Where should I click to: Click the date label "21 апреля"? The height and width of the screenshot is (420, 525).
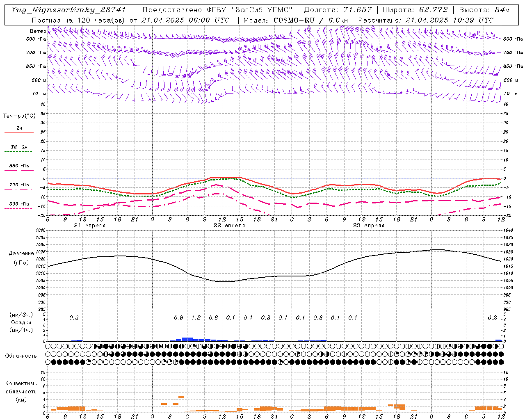(x=89, y=226)
